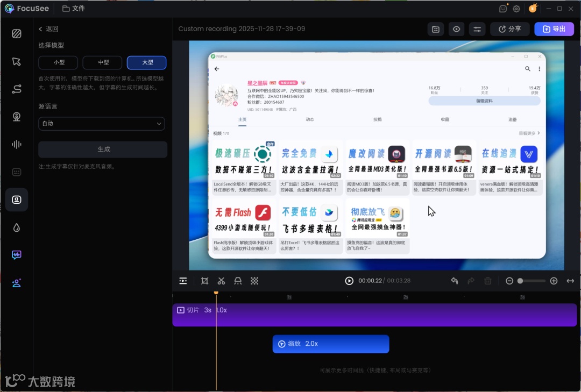
Task: Open adjustment sliders settings icon
Action: tap(477, 29)
